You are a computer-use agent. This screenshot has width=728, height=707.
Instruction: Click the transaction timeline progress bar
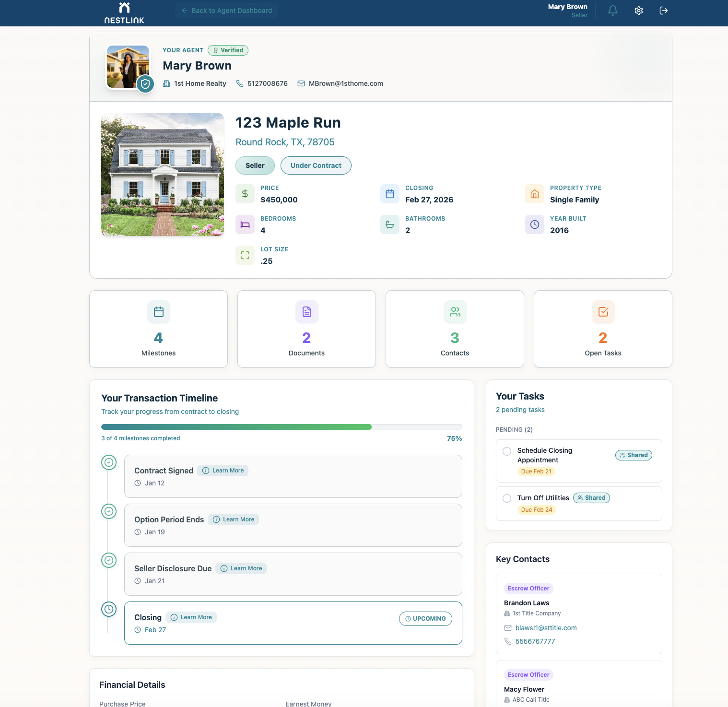[282, 426]
